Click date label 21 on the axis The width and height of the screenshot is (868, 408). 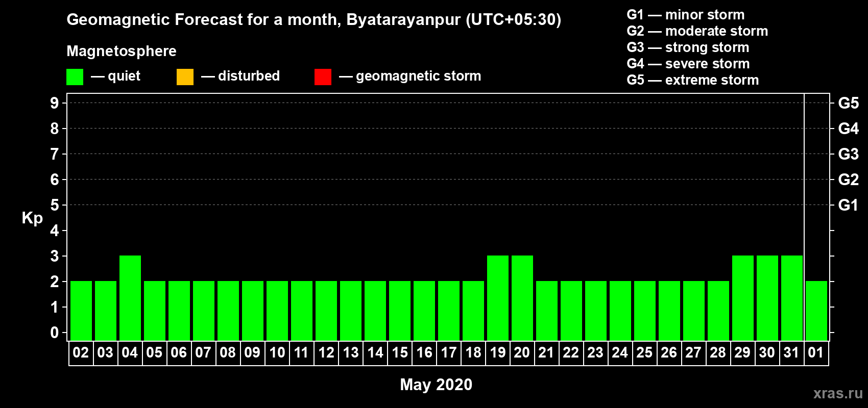tap(546, 353)
